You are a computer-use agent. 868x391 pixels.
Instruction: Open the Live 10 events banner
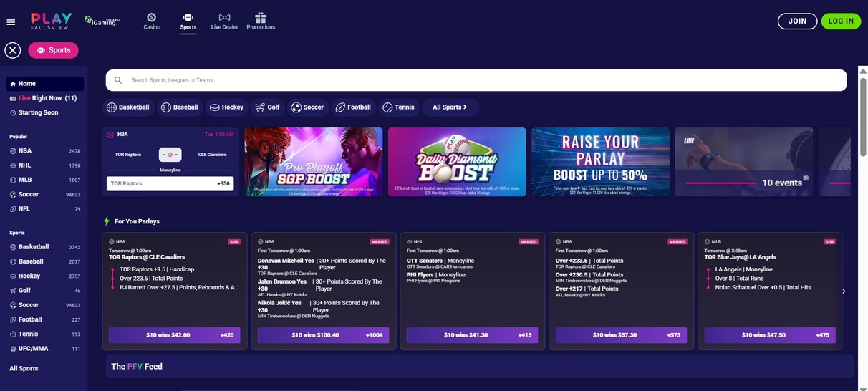coord(743,162)
